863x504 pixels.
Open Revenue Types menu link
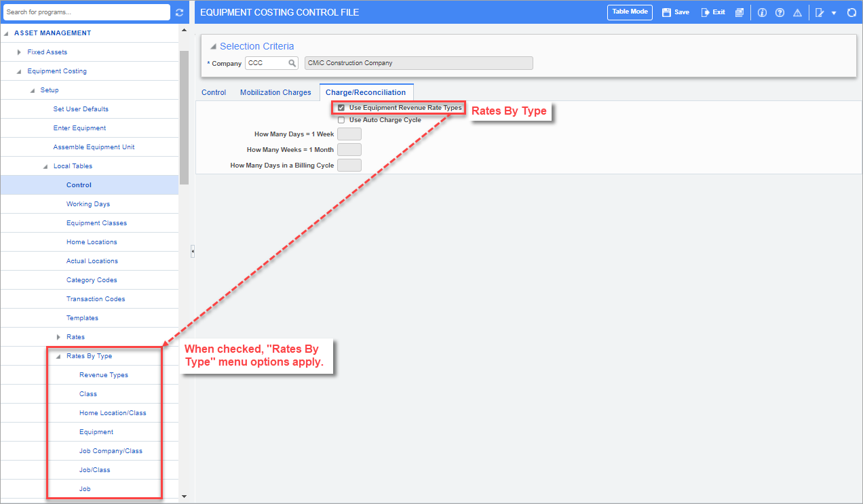tap(103, 375)
